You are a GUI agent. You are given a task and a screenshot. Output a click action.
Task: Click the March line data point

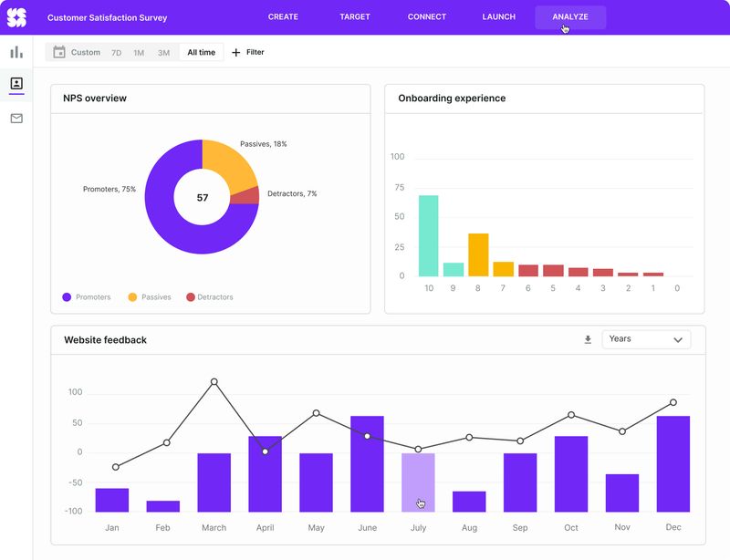(x=214, y=382)
